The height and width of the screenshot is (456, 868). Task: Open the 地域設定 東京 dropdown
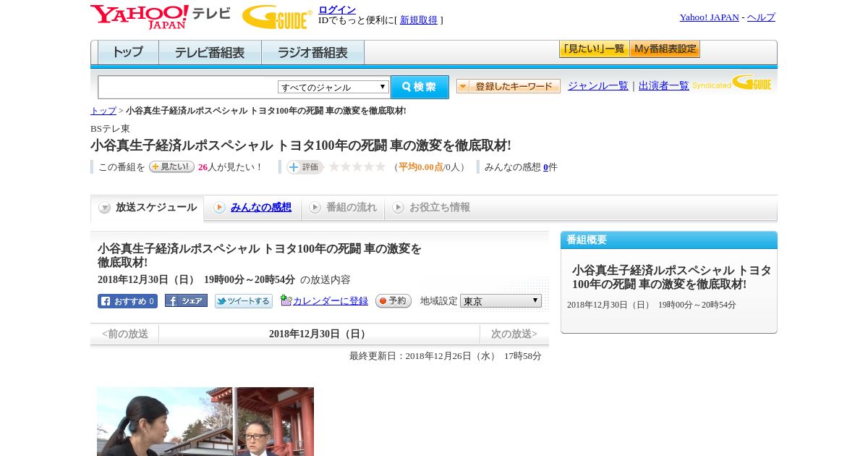[501, 300]
